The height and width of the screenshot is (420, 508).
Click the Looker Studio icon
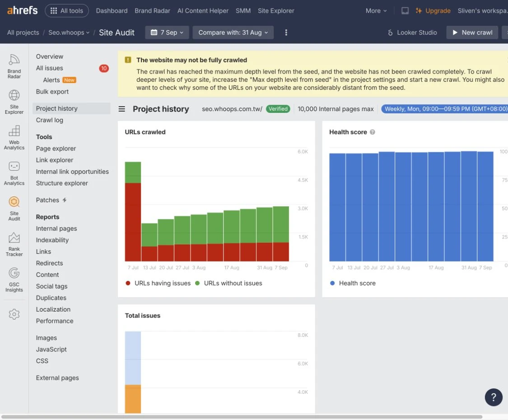390,33
